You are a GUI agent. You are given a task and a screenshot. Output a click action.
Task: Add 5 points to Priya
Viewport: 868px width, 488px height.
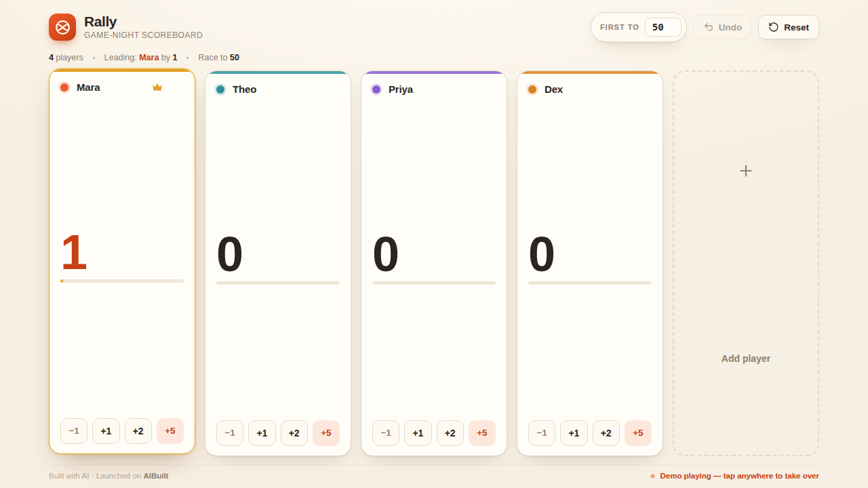[482, 433]
